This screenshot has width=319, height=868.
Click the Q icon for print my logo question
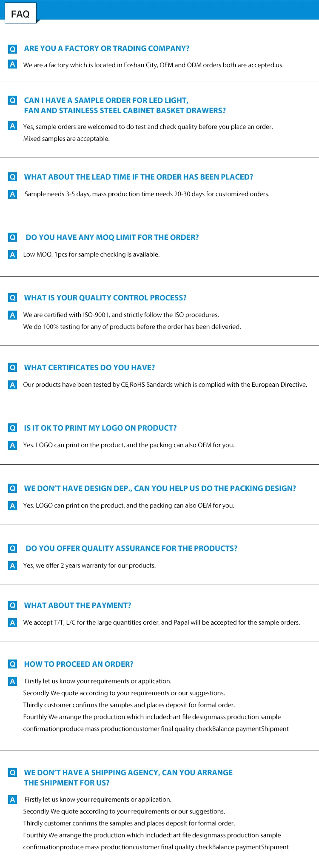(13, 428)
